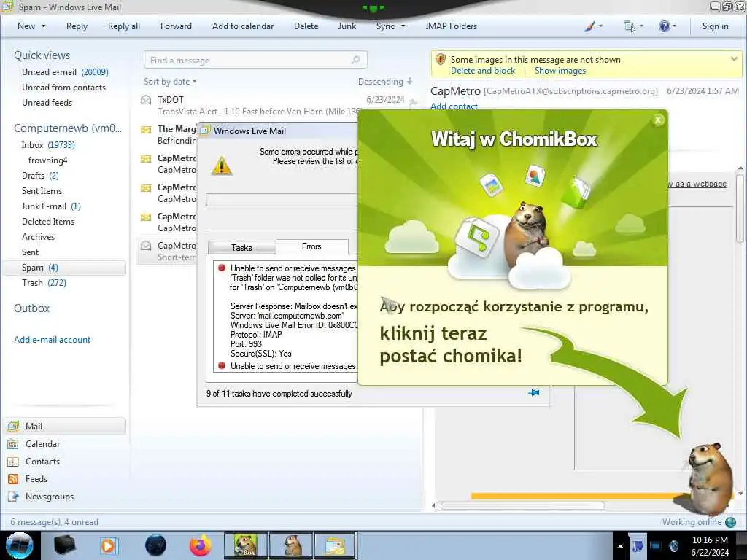Collapse the image warning bar chevron
Image resolution: width=747 pixels, height=560 pixels.
(x=734, y=59)
